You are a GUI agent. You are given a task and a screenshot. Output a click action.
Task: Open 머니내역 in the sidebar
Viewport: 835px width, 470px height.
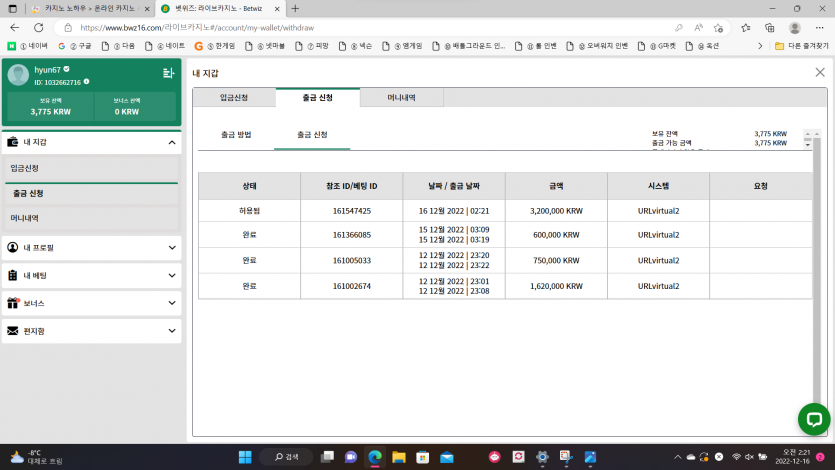click(x=92, y=218)
